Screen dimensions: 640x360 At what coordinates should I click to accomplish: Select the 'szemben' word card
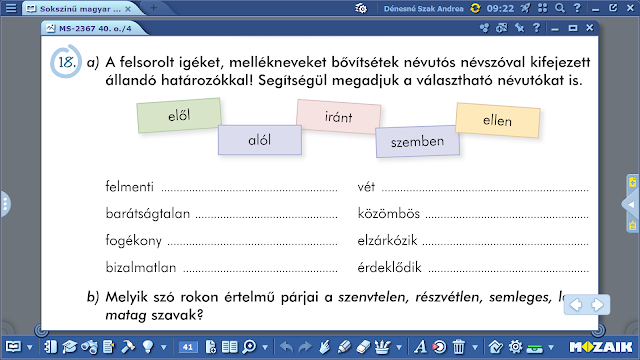tap(417, 142)
